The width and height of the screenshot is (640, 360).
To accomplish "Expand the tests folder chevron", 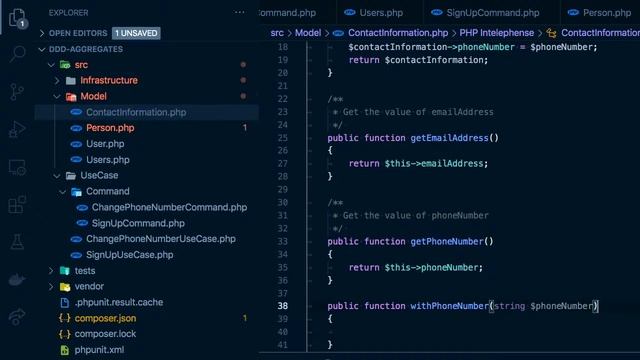I will point(51,271).
